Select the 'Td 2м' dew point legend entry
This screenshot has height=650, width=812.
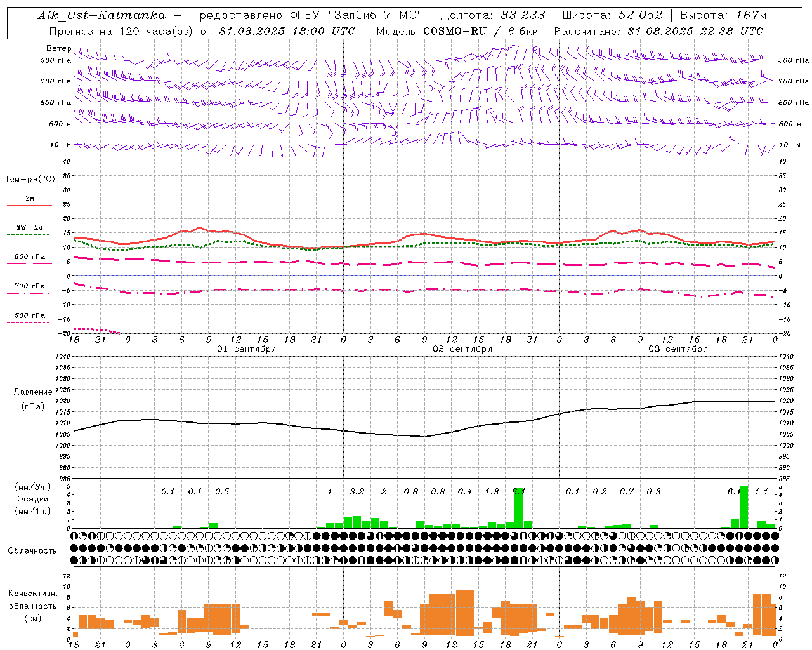coord(29,227)
